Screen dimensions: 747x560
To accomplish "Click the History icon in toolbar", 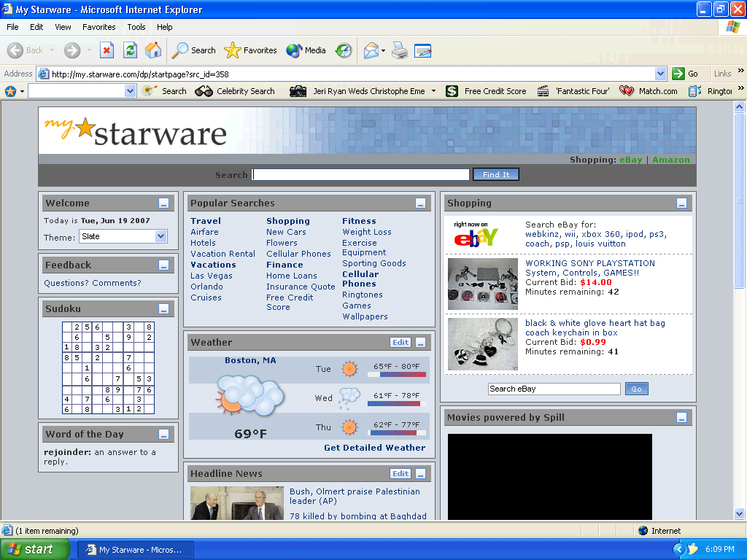I will point(344,50).
